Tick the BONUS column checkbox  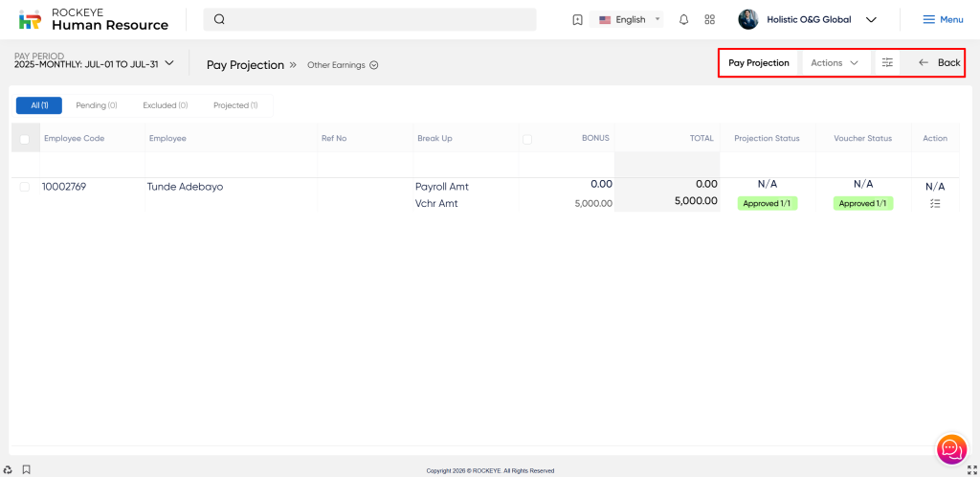(x=527, y=139)
